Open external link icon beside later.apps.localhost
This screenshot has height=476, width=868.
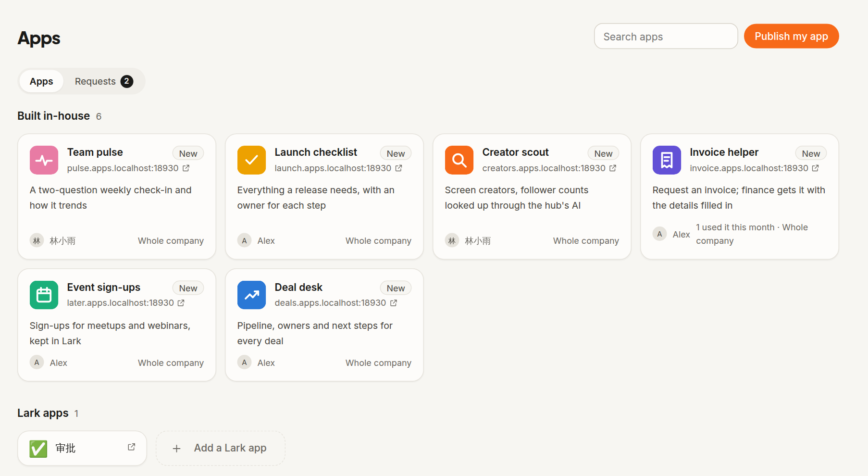point(181,302)
